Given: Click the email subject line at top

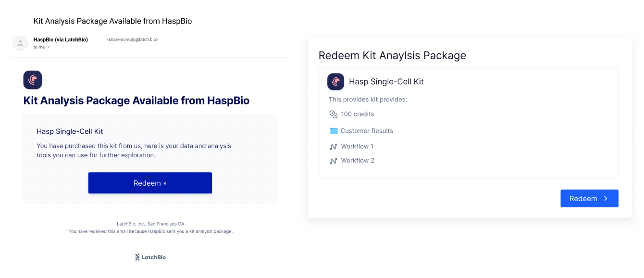Looking at the screenshot, I should (113, 21).
